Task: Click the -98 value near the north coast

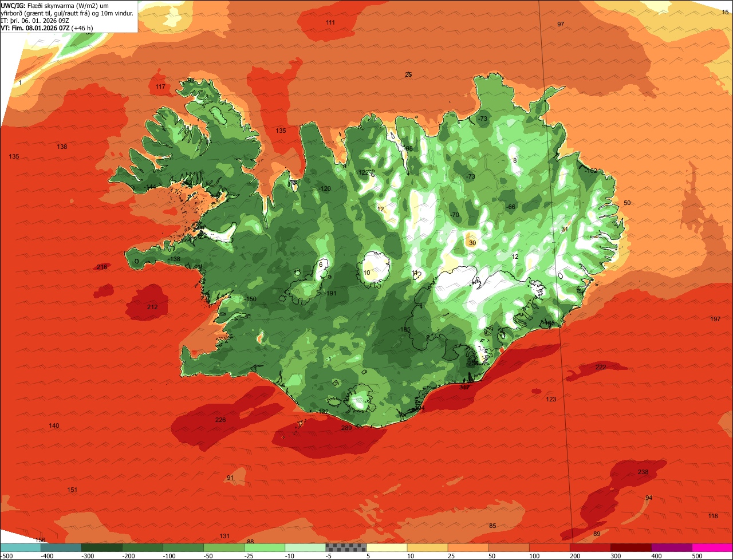Action: click(408, 148)
